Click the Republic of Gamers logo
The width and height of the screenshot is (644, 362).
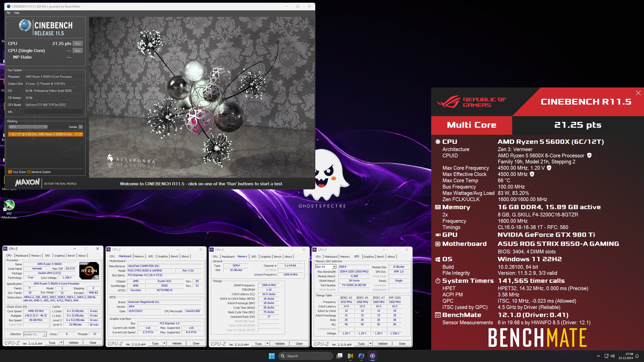[x=472, y=102]
